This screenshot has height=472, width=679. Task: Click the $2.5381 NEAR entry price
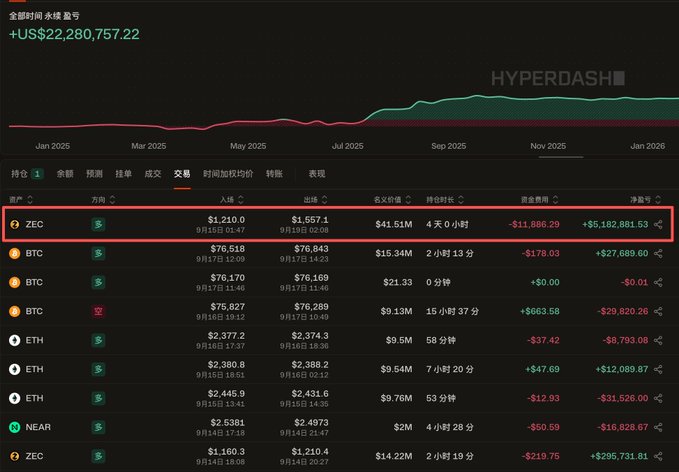pos(228,422)
